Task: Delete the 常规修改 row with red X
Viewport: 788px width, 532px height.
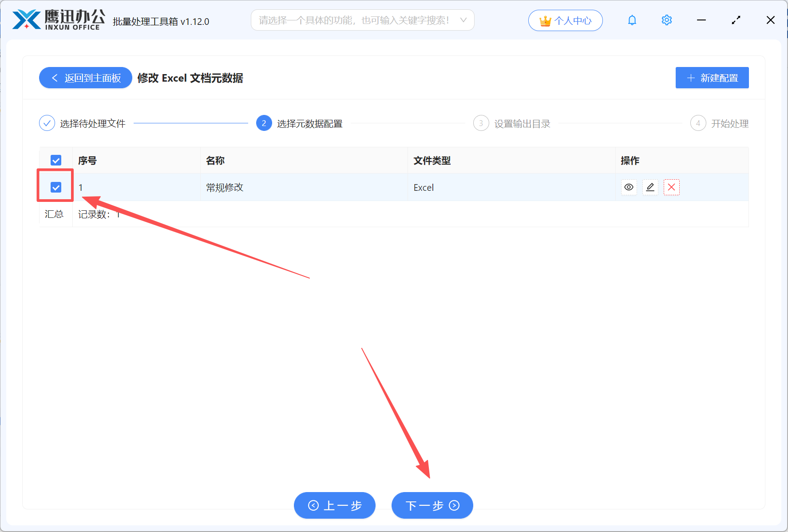Action: (x=671, y=187)
